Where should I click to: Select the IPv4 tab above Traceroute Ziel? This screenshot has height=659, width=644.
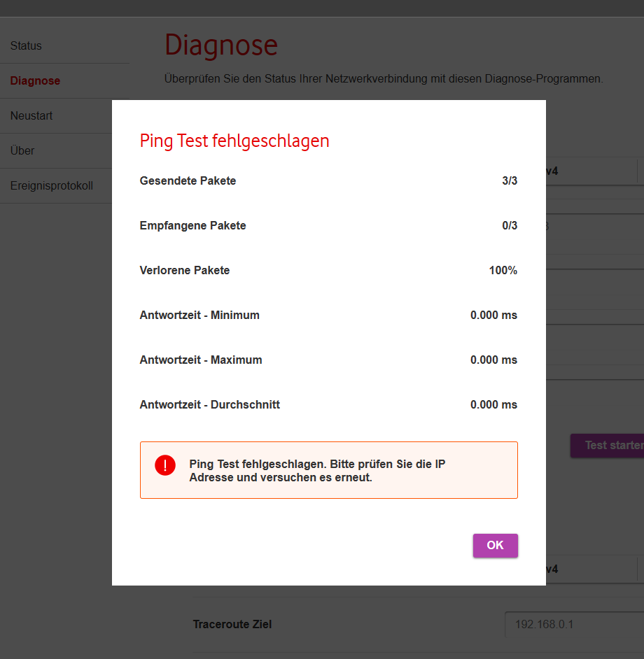(x=553, y=569)
